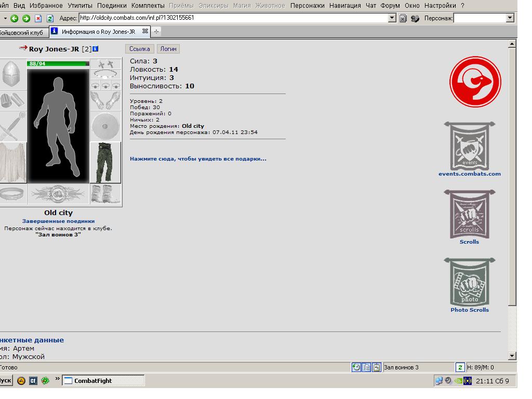Click the Ссылка button
Viewport: 532px width, 399px height.
coord(139,49)
